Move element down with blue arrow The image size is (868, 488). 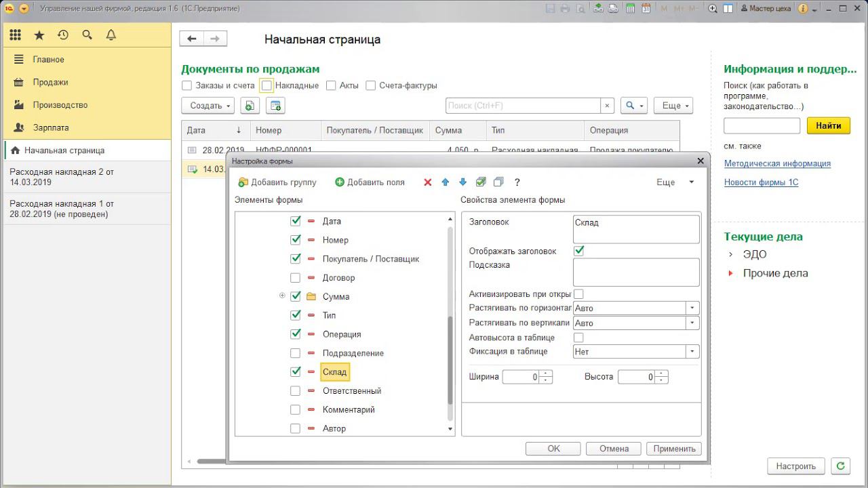click(x=463, y=182)
